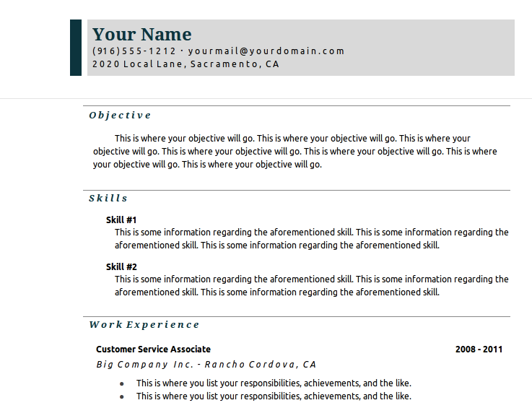
Task: Click the first bullet point marker
Action: coord(122,384)
